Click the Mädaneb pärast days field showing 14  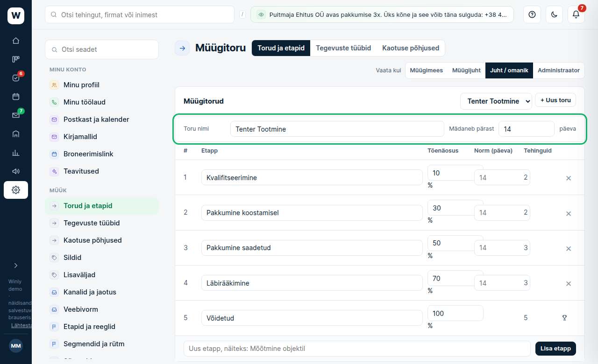(x=527, y=129)
